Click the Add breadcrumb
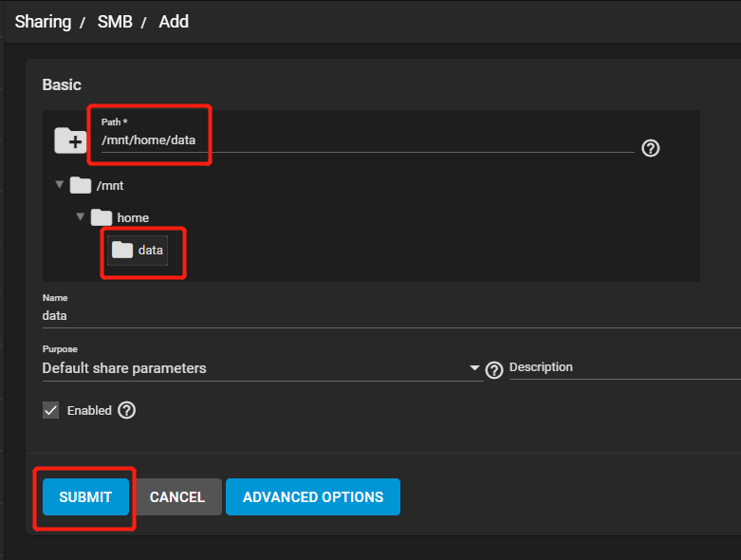The width and height of the screenshot is (741, 560). pyautogui.click(x=174, y=22)
